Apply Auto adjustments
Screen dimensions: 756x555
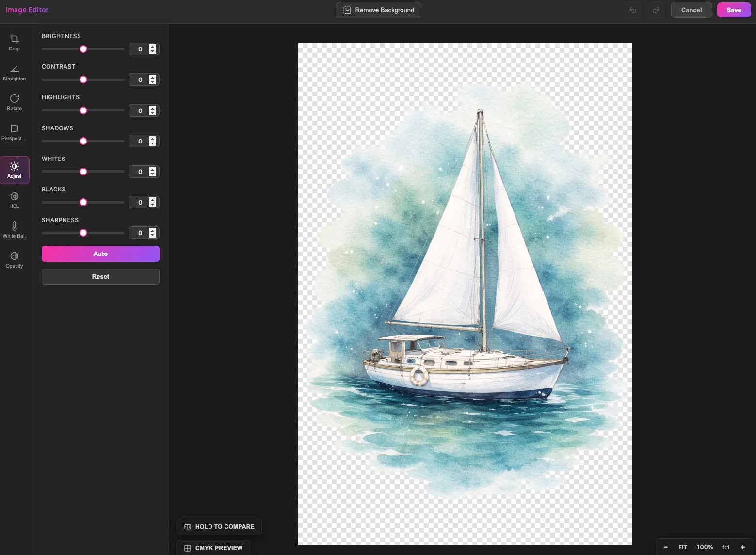pos(100,254)
